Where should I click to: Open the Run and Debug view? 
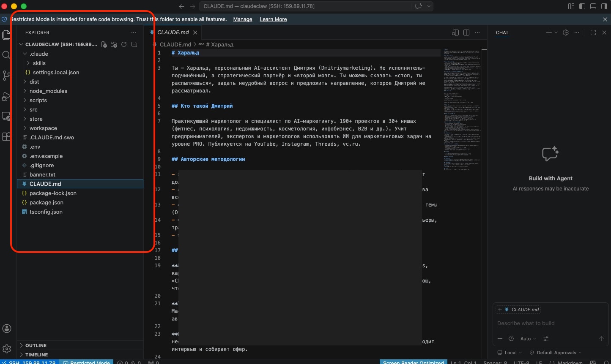click(x=6, y=96)
